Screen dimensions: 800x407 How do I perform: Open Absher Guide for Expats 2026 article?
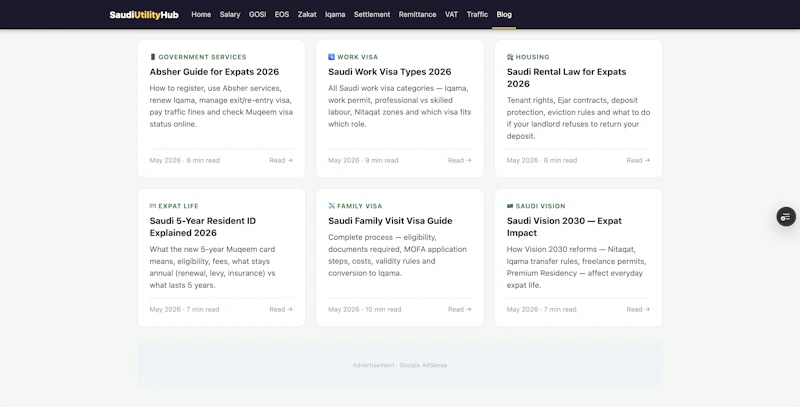tap(214, 72)
